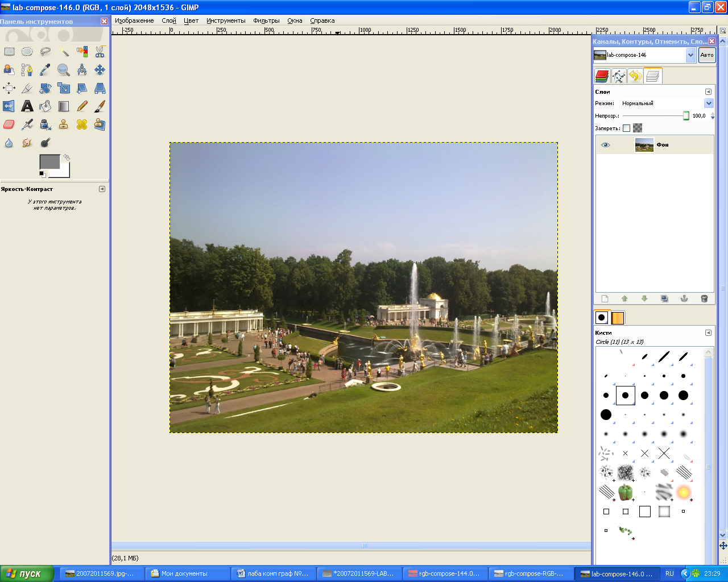This screenshot has height=582, width=728.
Task: Select the Ink tool
Action: pyautogui.click(x=45, y=124)
